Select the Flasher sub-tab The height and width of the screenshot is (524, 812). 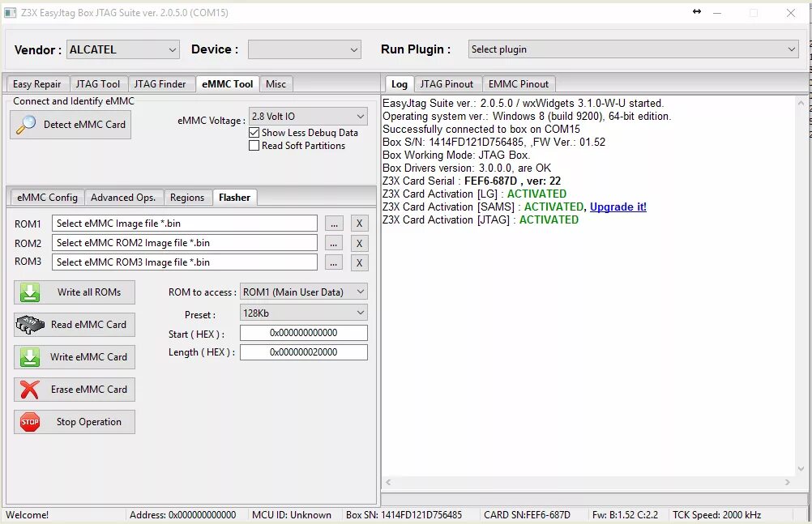point(234,198)
